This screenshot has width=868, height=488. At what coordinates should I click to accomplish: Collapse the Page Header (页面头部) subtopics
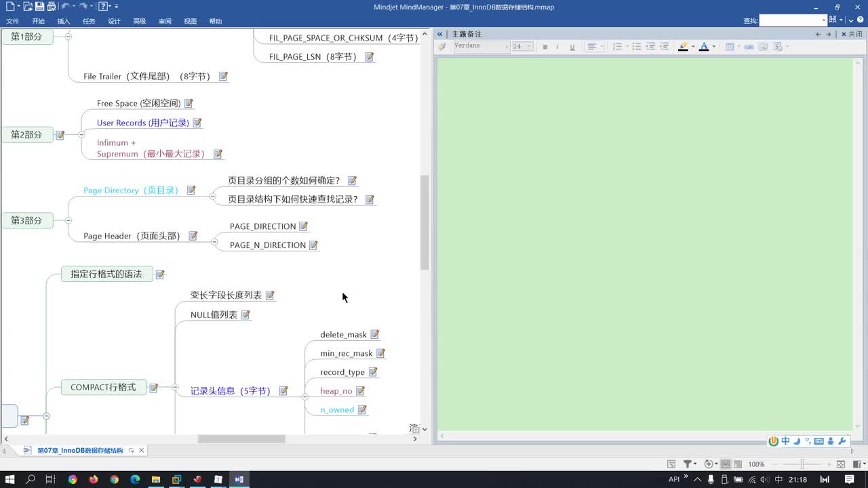pos(214,242)
